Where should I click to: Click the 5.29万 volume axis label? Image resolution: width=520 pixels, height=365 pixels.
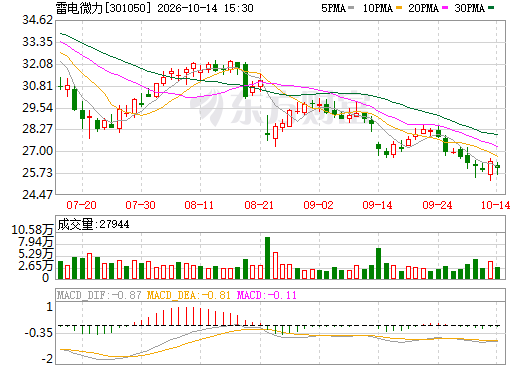(x=36, y=254)
